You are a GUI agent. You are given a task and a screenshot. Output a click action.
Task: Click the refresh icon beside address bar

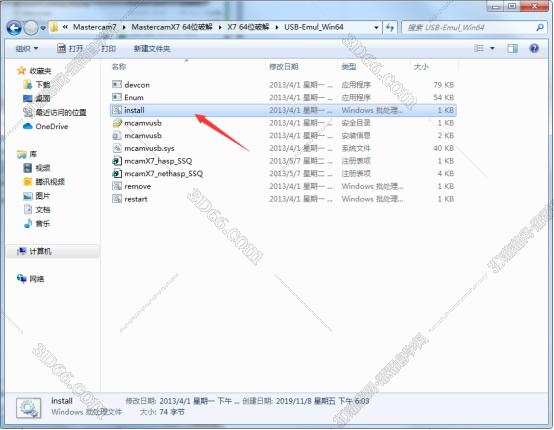[390, 27]
